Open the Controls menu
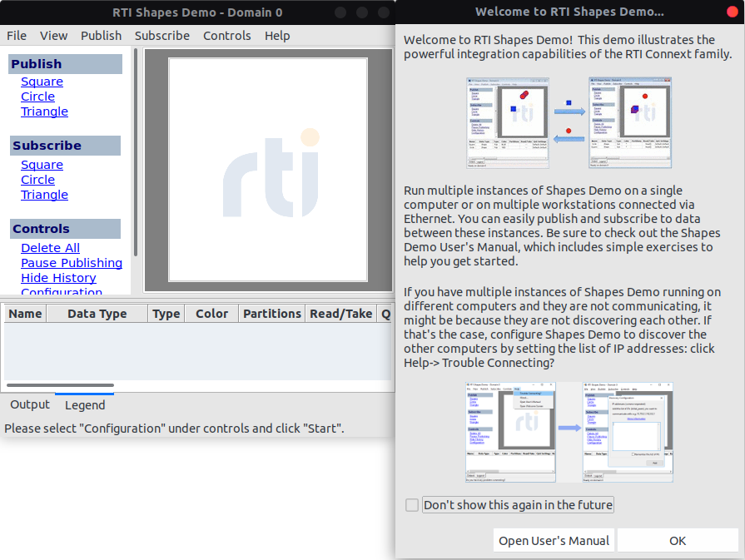745x560 pixels. 227,36
